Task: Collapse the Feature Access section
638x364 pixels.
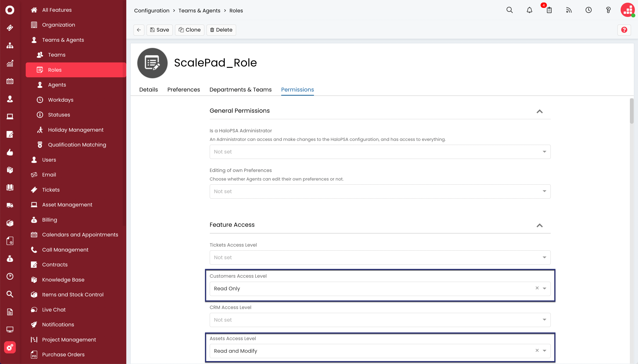Action: pos(539,225)
